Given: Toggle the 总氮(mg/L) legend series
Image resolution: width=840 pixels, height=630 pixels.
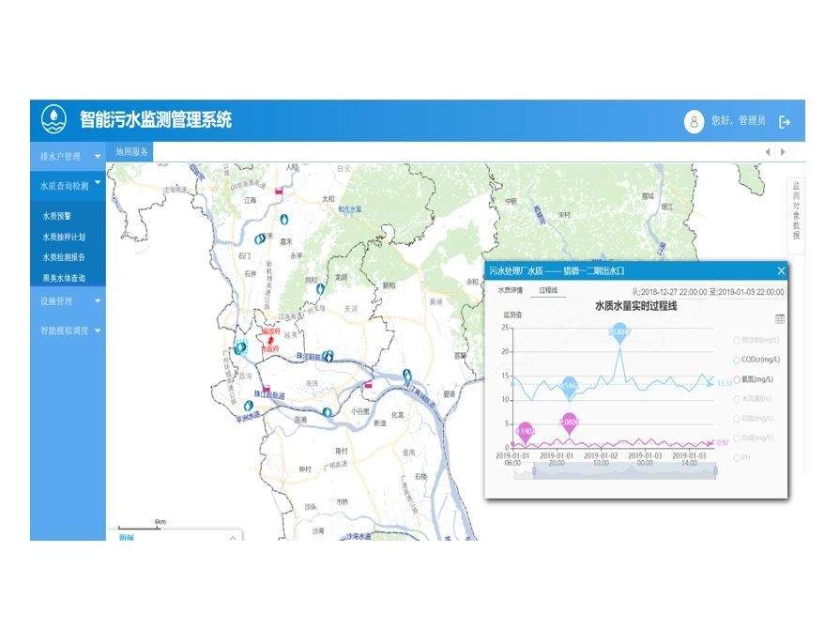Looking at the screenshot, I should pos(754,419).
